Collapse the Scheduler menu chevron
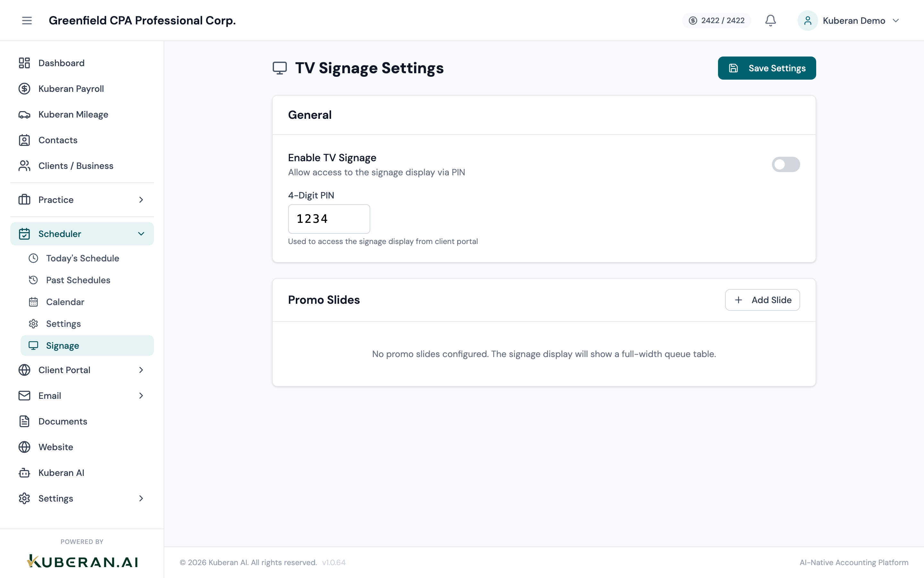The height and width of the screenshot is (578, 924). (141, 234)
